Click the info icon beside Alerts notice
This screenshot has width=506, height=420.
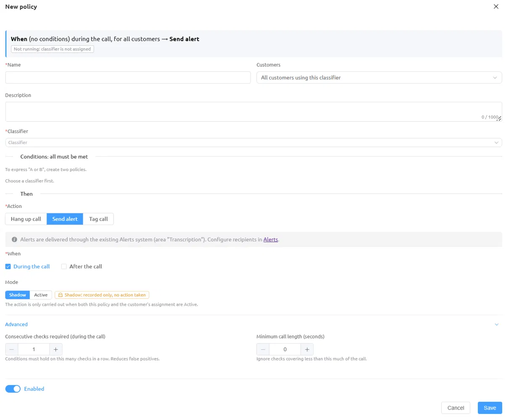(15, 239)
